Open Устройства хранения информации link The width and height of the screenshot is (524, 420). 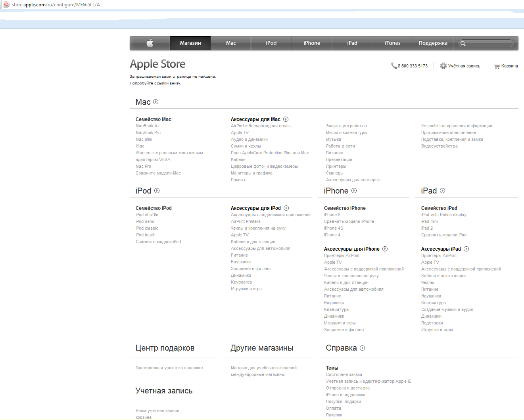tap(457, 126)
